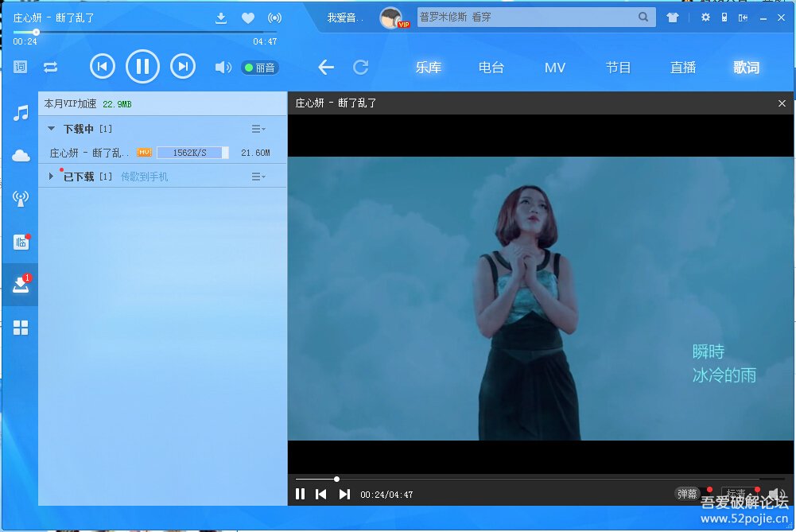Skip to the next track in main player

(183, 67)
